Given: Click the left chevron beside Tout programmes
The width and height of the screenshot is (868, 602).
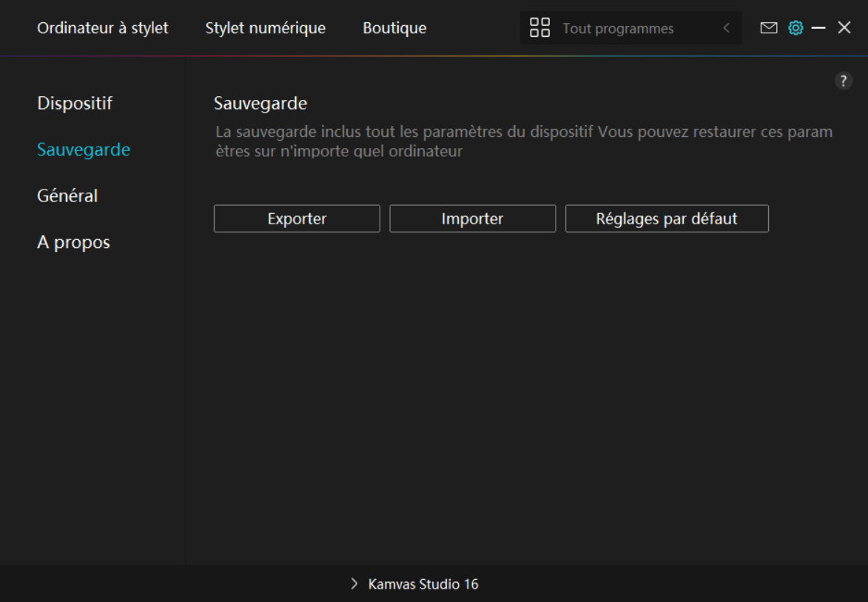Looking at the screenshot, I should [726, 28].
